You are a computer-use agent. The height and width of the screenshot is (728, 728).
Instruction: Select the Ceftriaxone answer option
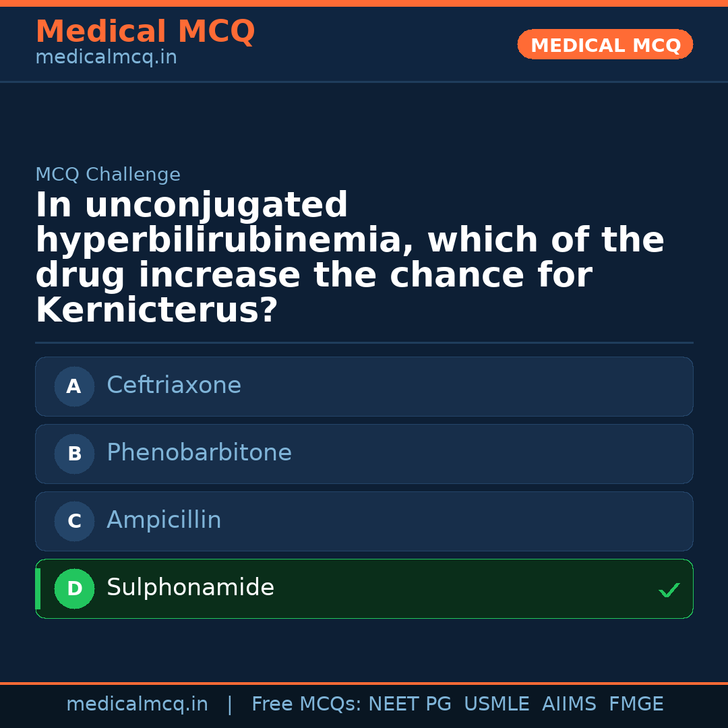[364, 386]
